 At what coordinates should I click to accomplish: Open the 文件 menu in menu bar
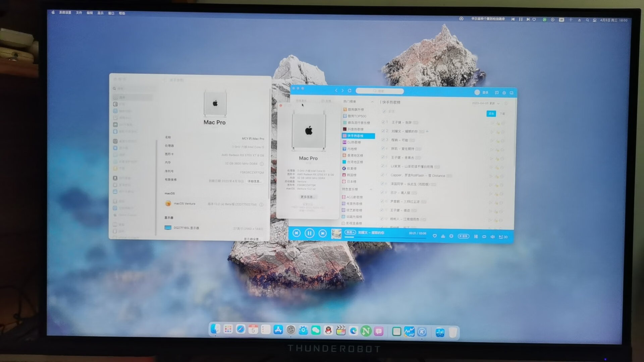79,13
